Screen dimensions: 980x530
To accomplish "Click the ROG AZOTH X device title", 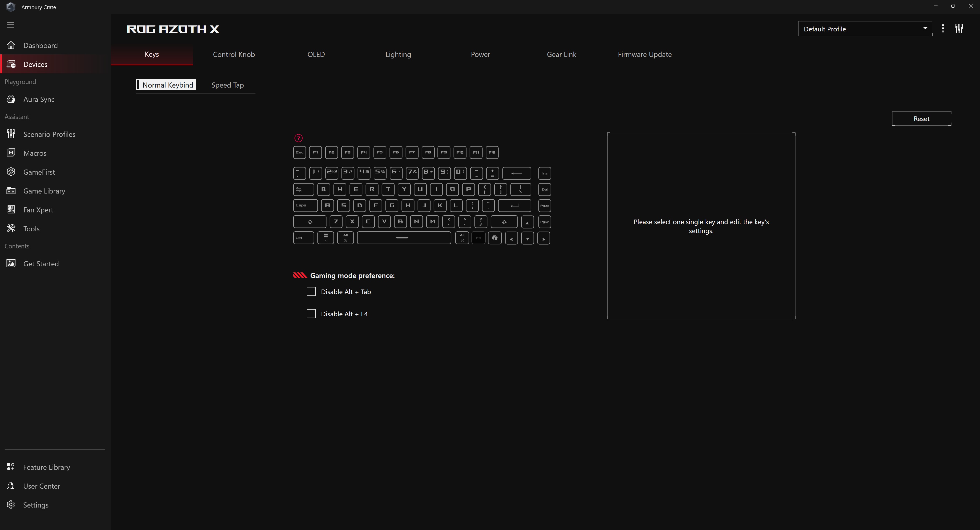I will (173, 29).
